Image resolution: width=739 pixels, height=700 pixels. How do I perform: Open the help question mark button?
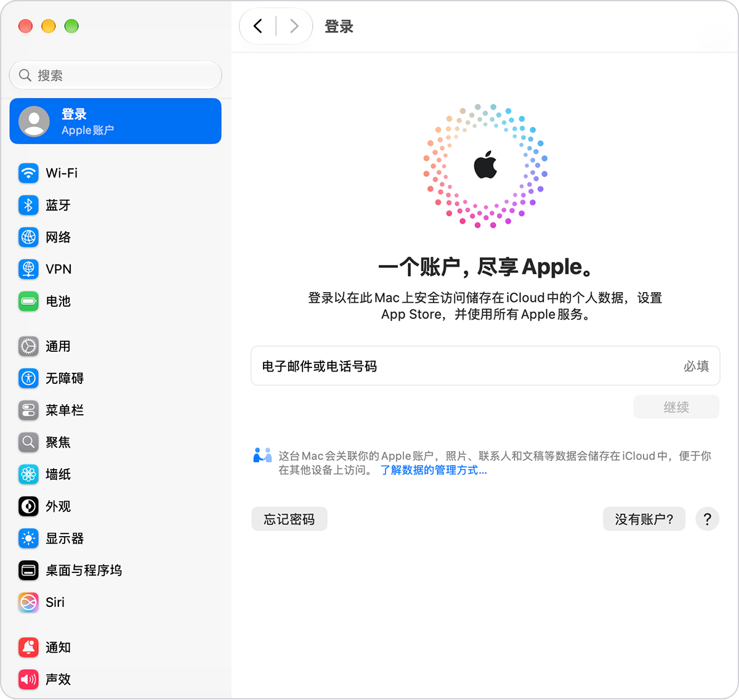[707, 519]
